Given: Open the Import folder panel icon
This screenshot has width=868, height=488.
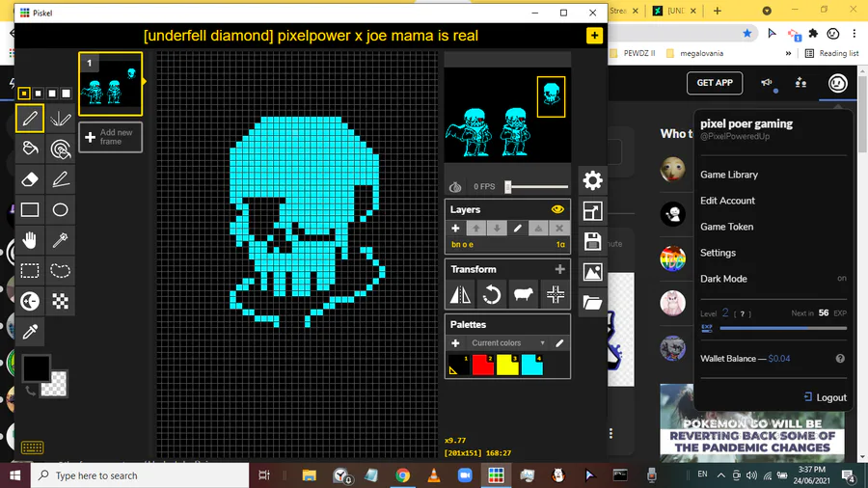Looking at the screenshot, I should [x=592, y=302].
